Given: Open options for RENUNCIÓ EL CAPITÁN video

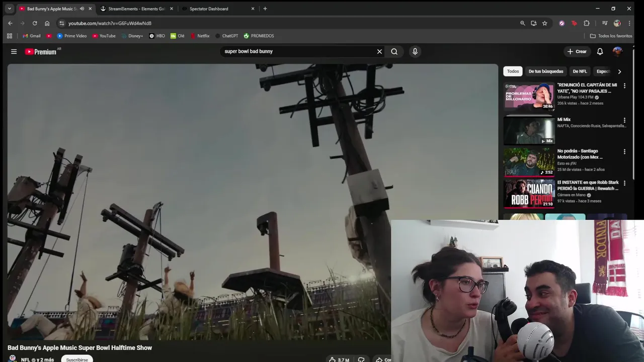Looking at the screenshot, I should click(624, 86).
